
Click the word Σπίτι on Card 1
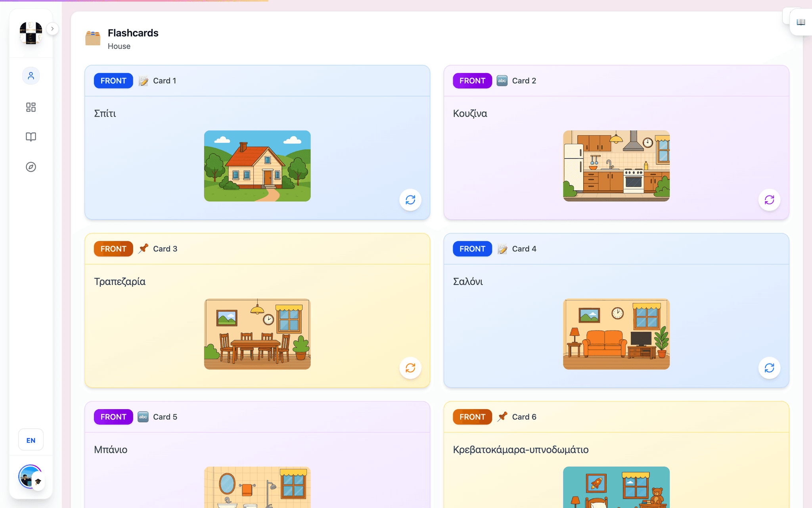105,114
